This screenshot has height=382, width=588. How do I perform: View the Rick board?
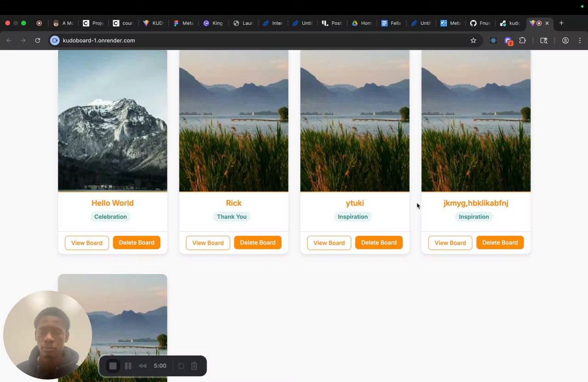[208, 243]
